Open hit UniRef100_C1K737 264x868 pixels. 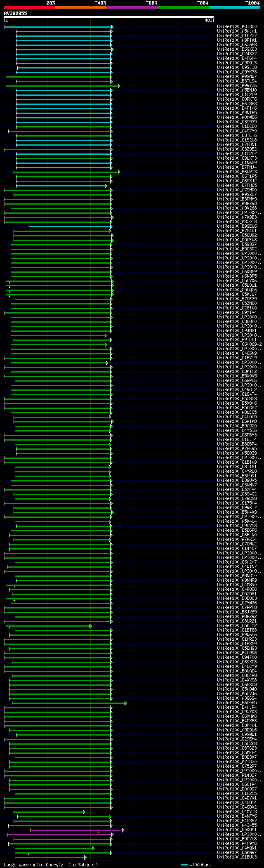(x=237, y=36)
